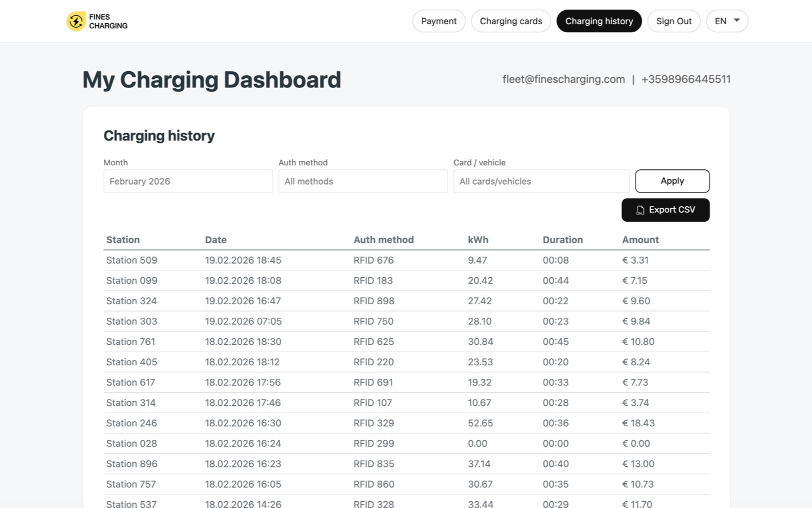Click the phone number +359896644551

(x=686, y=79)
